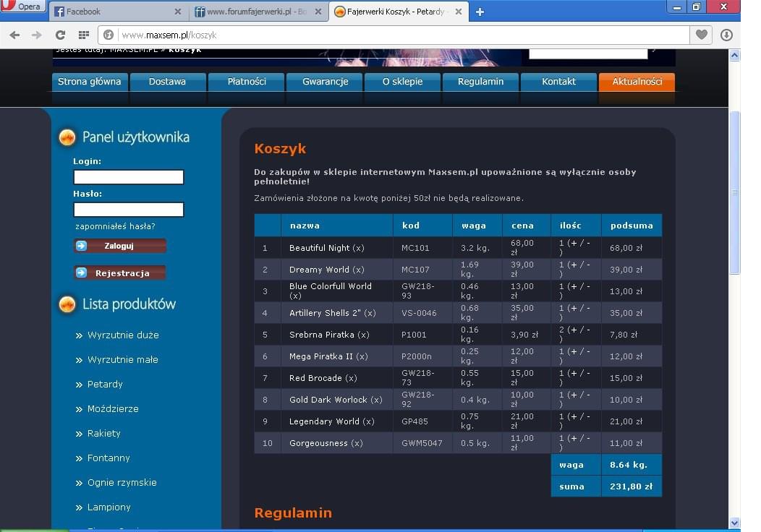
Task: Click the Lista produktów flame icon
Action: click(x=67, y=304)
